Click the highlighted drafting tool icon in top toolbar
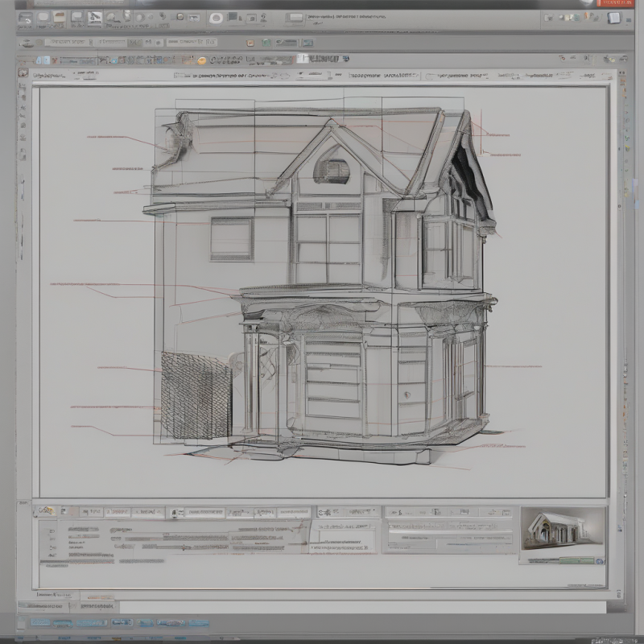This screenshot has height=644, width=644. tap(94, 17)
